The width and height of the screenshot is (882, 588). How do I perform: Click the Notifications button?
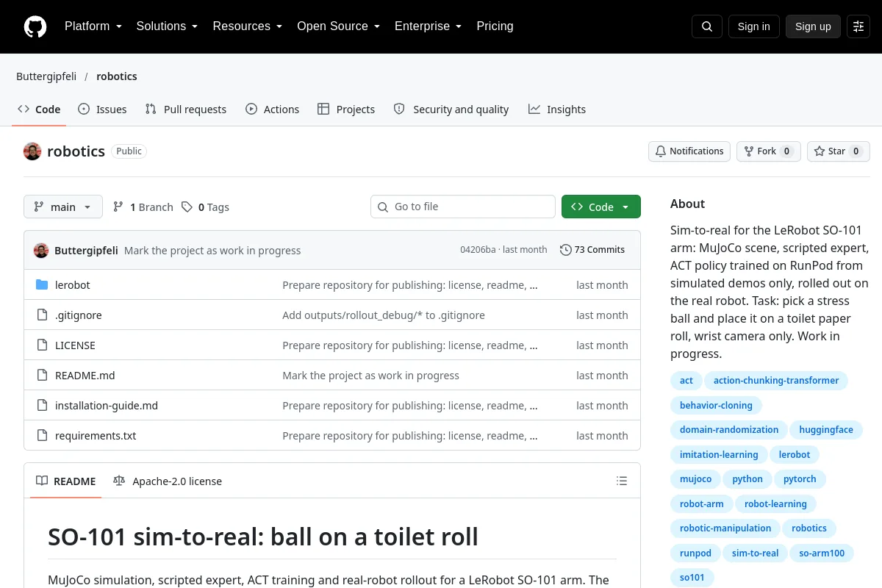coord(689,151)
